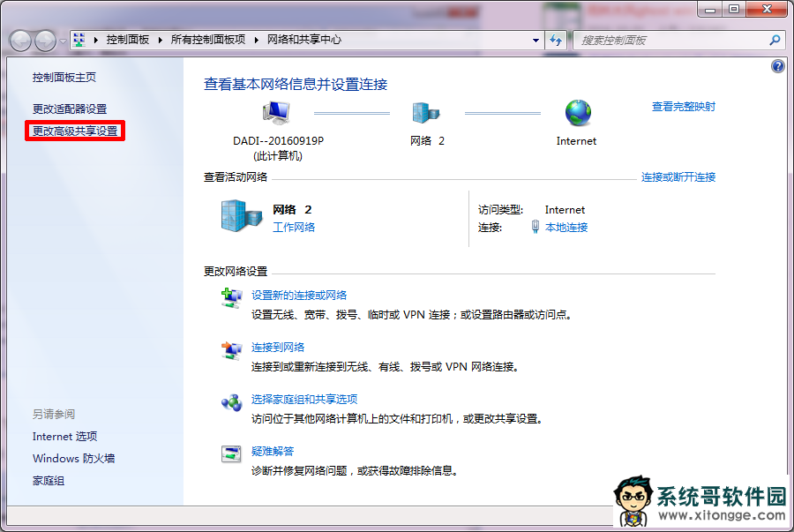Minimize the Network and Sharing Center window

pyautogui.click(x=710, y=9)
